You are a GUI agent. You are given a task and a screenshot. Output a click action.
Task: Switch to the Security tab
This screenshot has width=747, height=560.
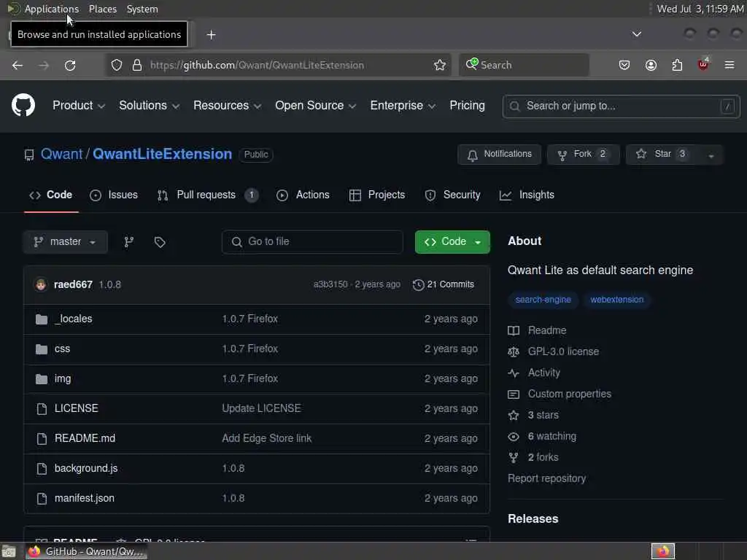[x=452, y=195]
